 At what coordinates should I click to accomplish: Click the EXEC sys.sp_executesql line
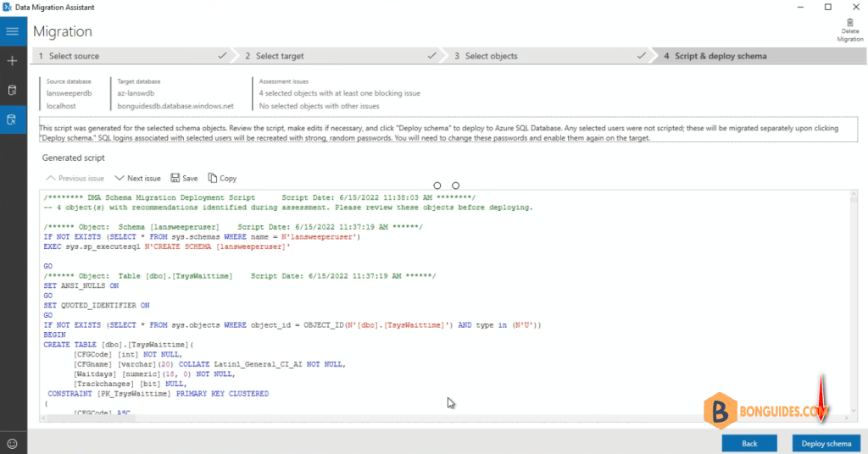coord(167,246)
